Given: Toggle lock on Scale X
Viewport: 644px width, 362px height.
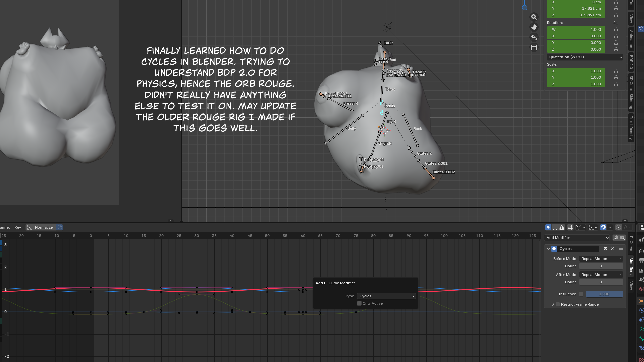Looking at the screenshot, I should tap(616, 71).
